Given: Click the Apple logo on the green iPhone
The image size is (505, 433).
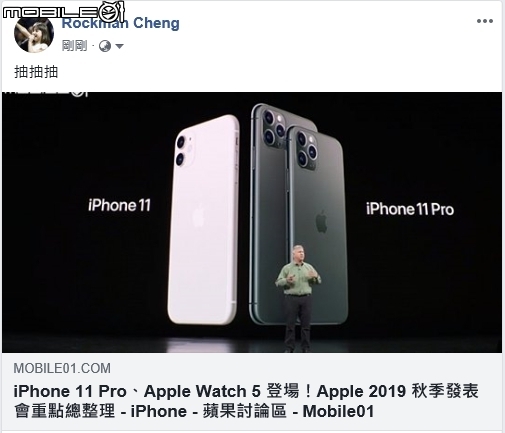Looking at the screenshot, I should (321, 221).
